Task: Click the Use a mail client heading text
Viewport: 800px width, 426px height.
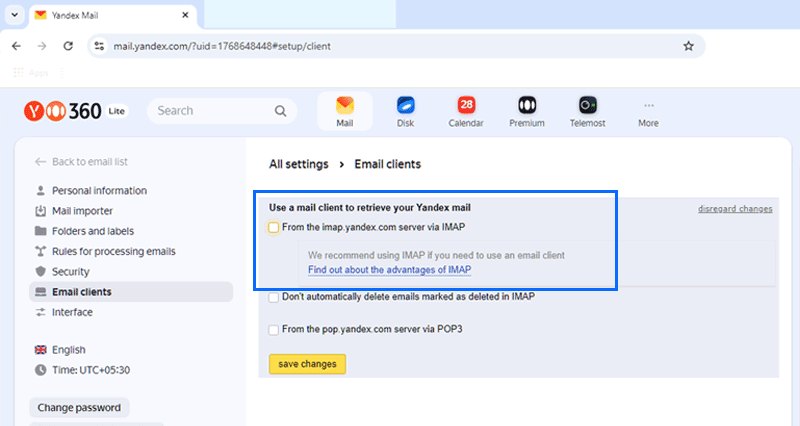Action: tap(370, 208)
